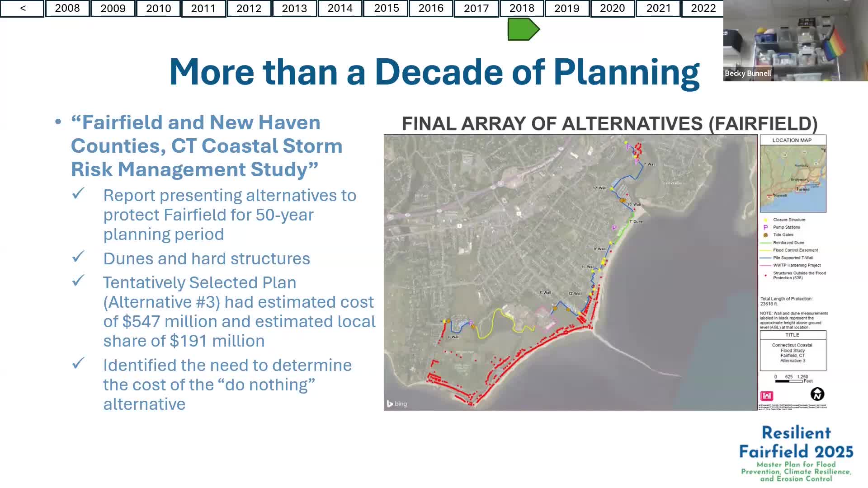Jump to 2022 on the timeline

tap(703, 8)
